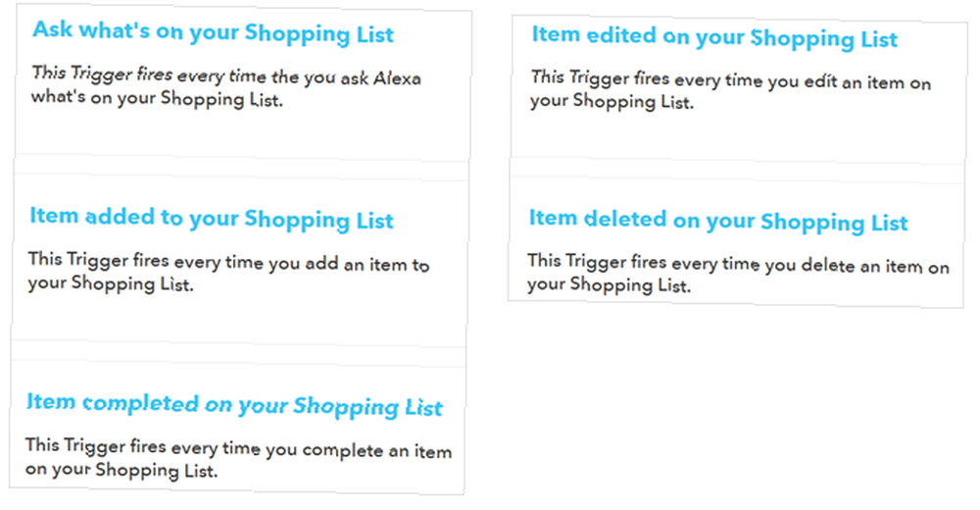Click the 'ask Alexa what's on your Shopping List' description
This screenshot has width=980, height=510.
click(226, 88)
